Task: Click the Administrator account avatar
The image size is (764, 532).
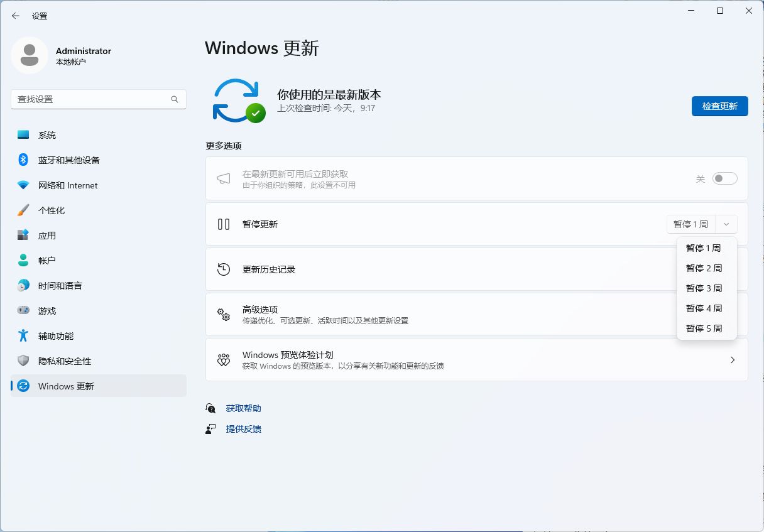Action: tap(30, 55)
